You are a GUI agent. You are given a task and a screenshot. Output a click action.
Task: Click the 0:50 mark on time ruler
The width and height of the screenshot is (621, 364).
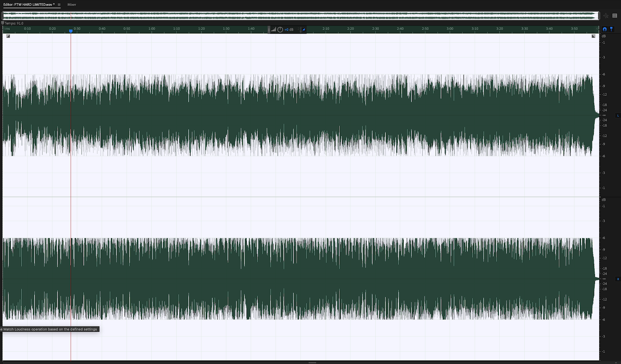click(127, 29)
